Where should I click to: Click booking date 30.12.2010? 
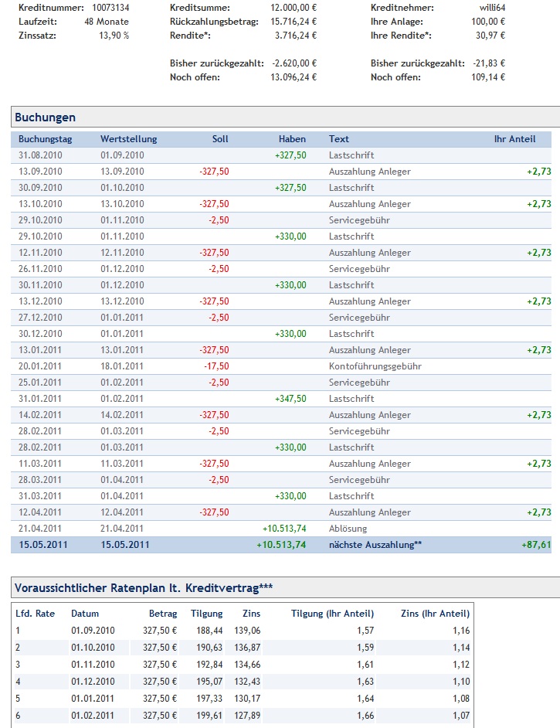point(40,334)
